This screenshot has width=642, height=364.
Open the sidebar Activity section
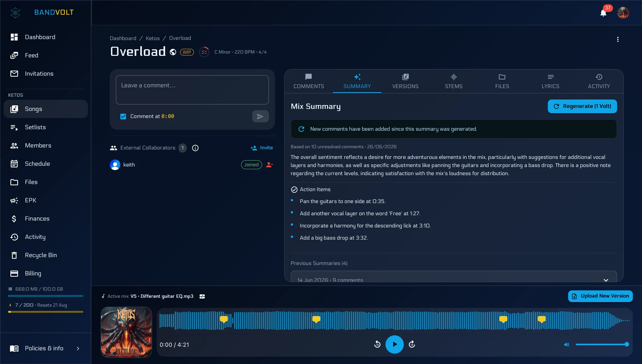46,237
